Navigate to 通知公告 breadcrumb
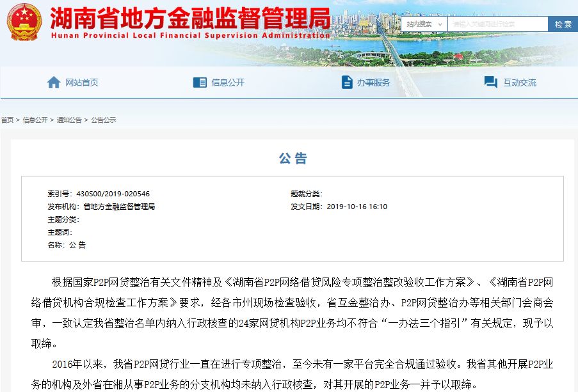 pos(69,120)
